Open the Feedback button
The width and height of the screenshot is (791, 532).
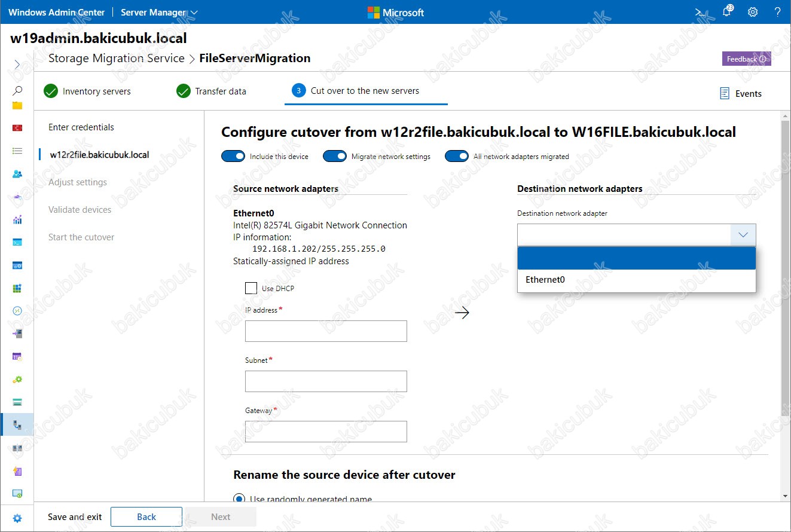point(746,59)
